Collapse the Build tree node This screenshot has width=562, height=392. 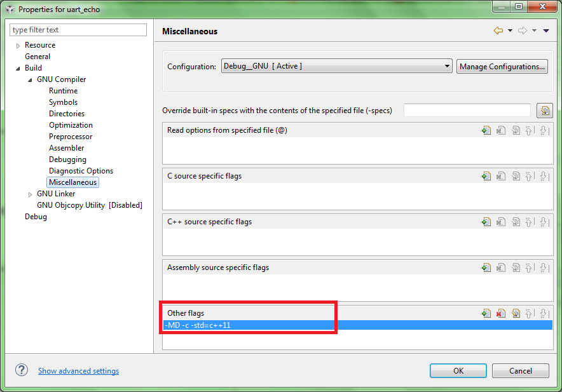pos(18,69)
